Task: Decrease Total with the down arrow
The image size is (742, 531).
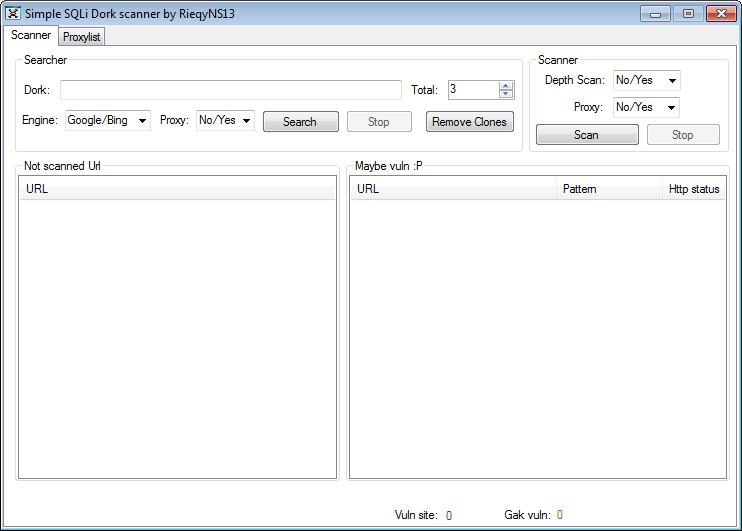Action: coord(505,94)
